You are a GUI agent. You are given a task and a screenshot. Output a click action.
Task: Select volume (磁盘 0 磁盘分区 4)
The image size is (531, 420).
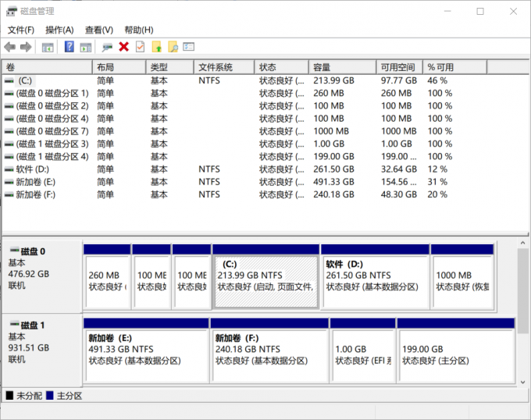coord(244,119)
